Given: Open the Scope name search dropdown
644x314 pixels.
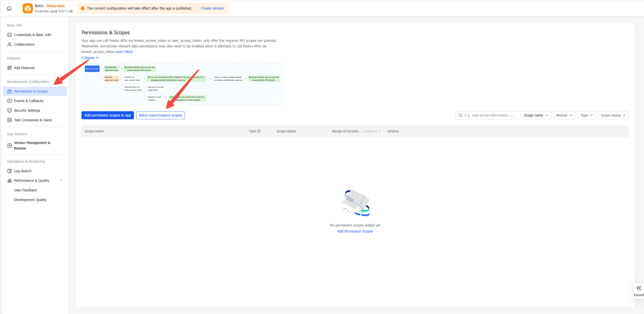Looking at the screenshot, I should 536,115.
